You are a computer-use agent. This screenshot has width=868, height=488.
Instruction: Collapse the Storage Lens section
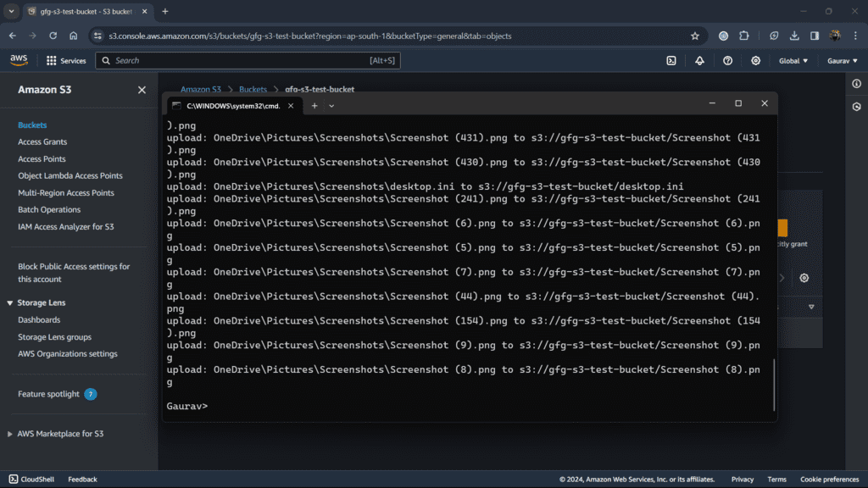(x=9, y=302)
